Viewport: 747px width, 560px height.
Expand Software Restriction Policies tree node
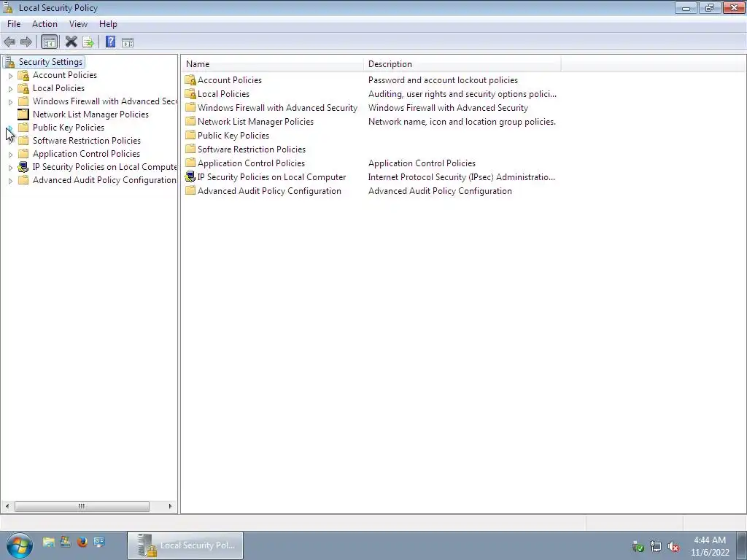[x=10, y=141]
